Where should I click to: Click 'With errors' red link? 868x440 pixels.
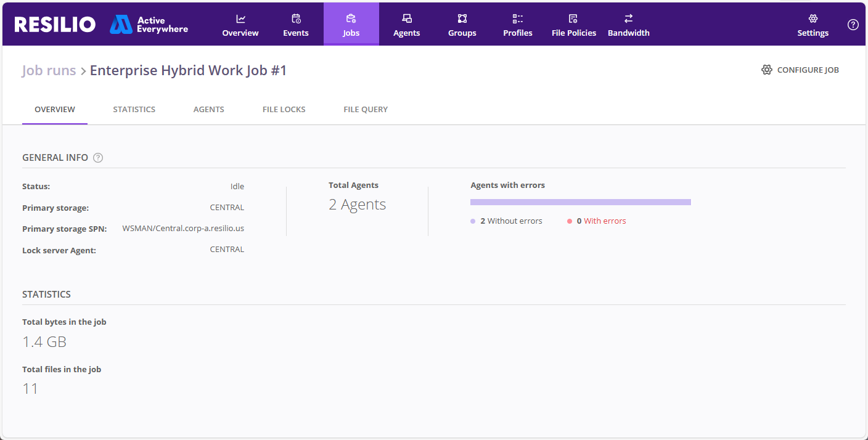(x=605, y=221)
